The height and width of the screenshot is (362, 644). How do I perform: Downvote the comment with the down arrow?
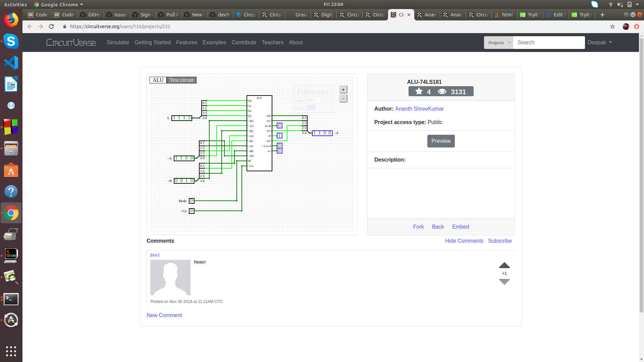[x=504, y=282]
